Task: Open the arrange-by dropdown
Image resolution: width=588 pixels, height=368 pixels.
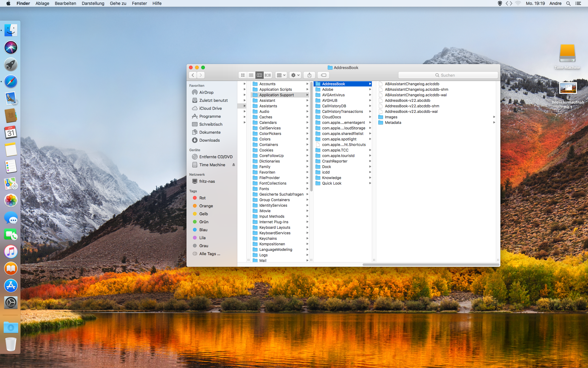Action: coord(281,75)
